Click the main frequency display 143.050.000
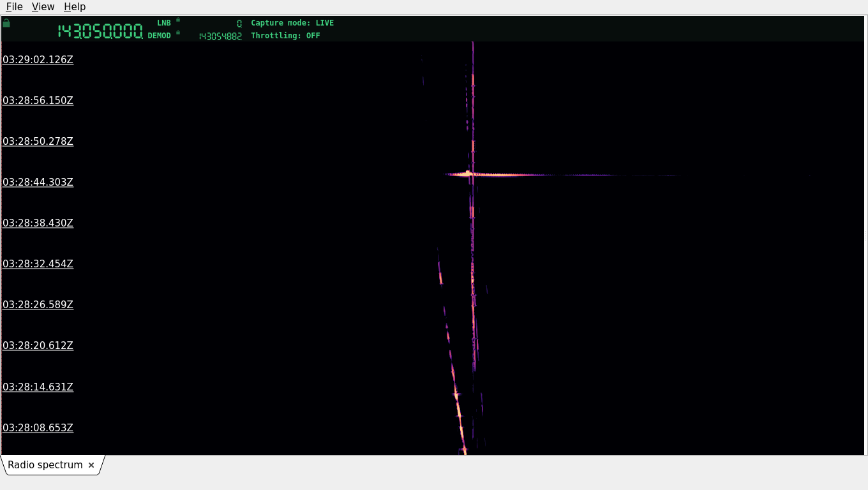This screenshot has width=868, height=490. click(x=100, y=31)
